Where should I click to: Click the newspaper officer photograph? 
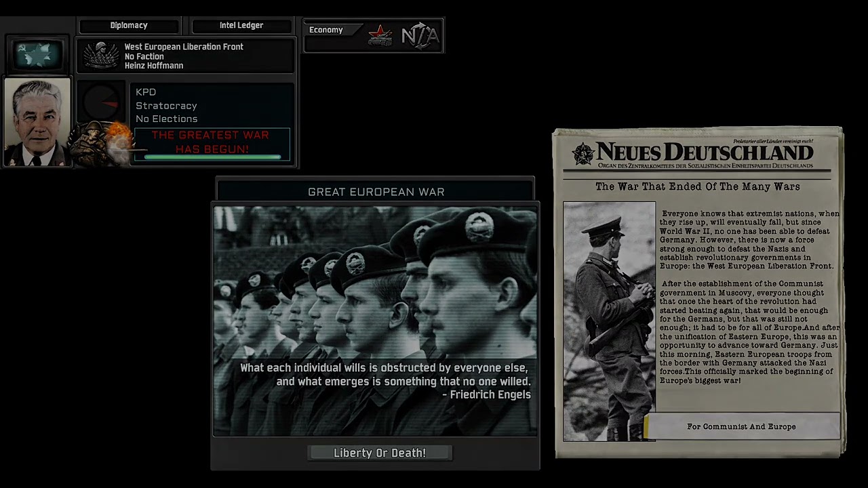pyautogui.click(x=609, y=321)
